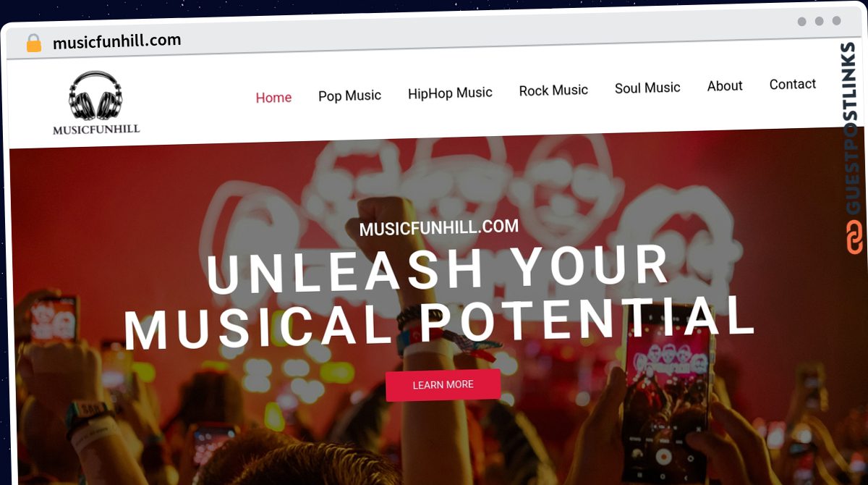Click the headphones logo icon

[x=95, y=96]
